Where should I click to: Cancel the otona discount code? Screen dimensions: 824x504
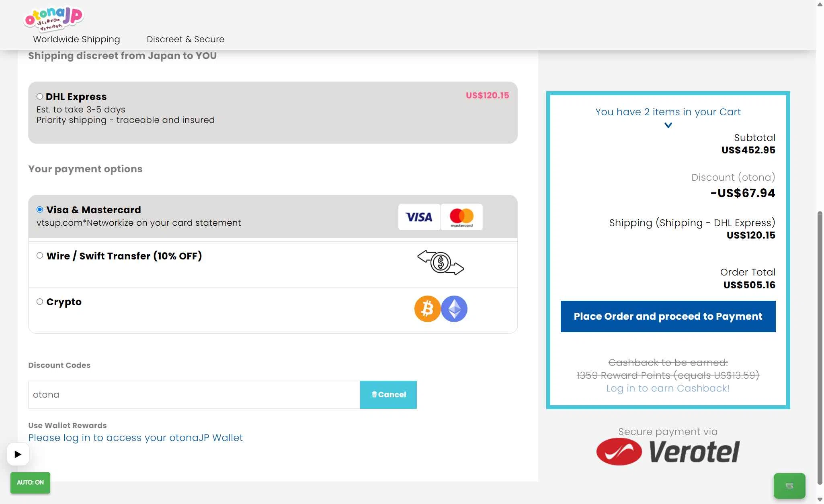[388, 395]
